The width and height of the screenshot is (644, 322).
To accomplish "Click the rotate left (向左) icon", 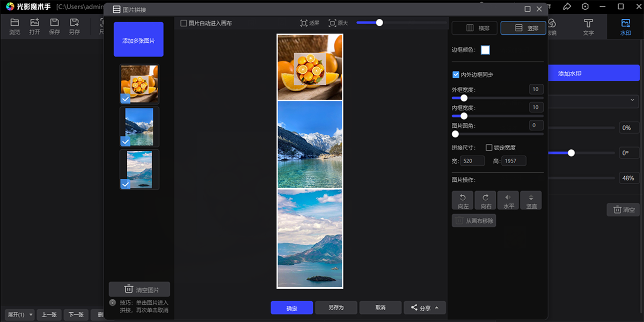I will [463, 197].
